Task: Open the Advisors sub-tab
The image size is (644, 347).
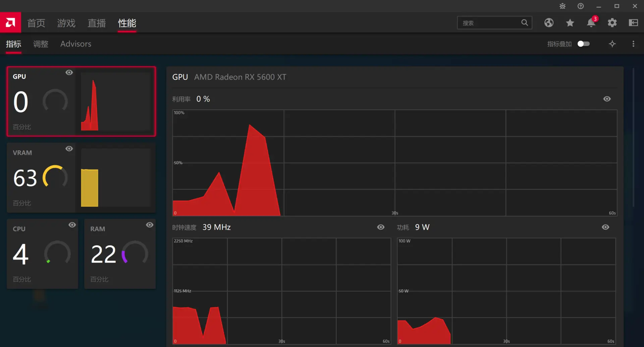Action: [x=76, y=44]
